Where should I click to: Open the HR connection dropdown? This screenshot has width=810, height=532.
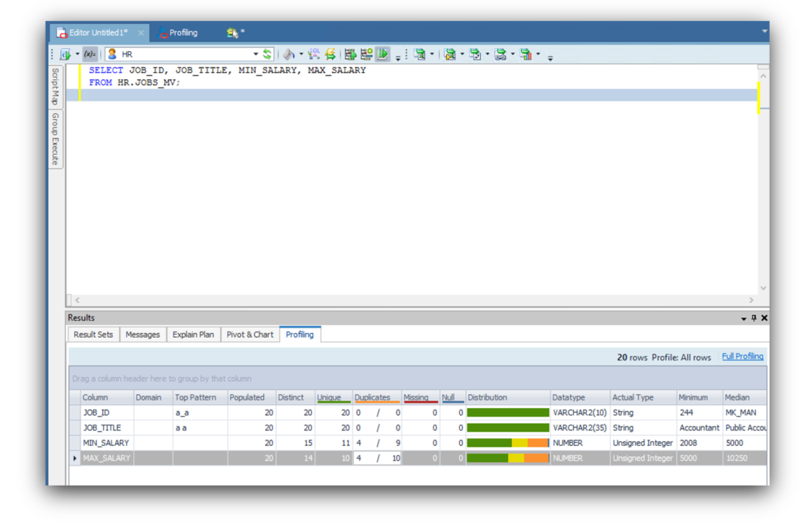point(256,54)
